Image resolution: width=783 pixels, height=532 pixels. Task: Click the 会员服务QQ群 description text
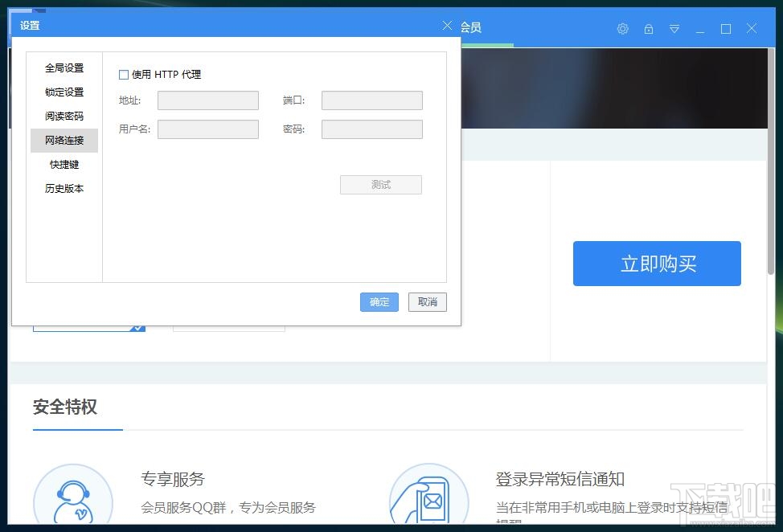[228, 508]
